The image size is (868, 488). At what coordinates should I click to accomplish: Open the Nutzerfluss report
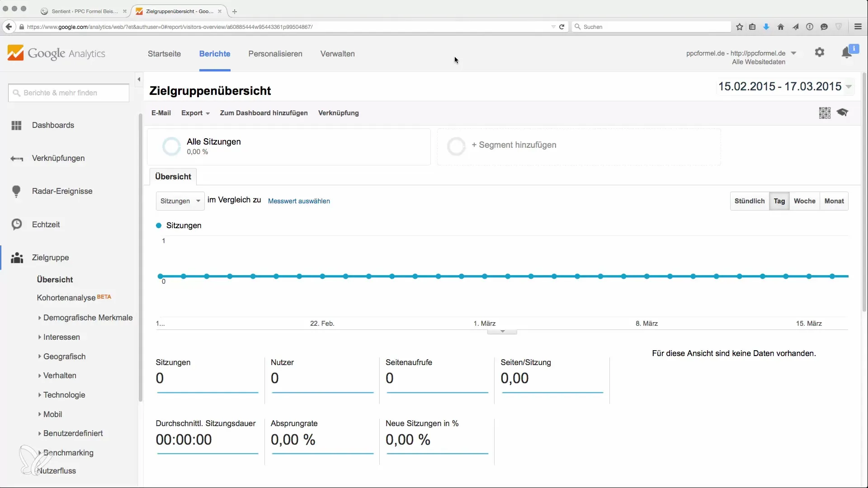tap(57, 471)
